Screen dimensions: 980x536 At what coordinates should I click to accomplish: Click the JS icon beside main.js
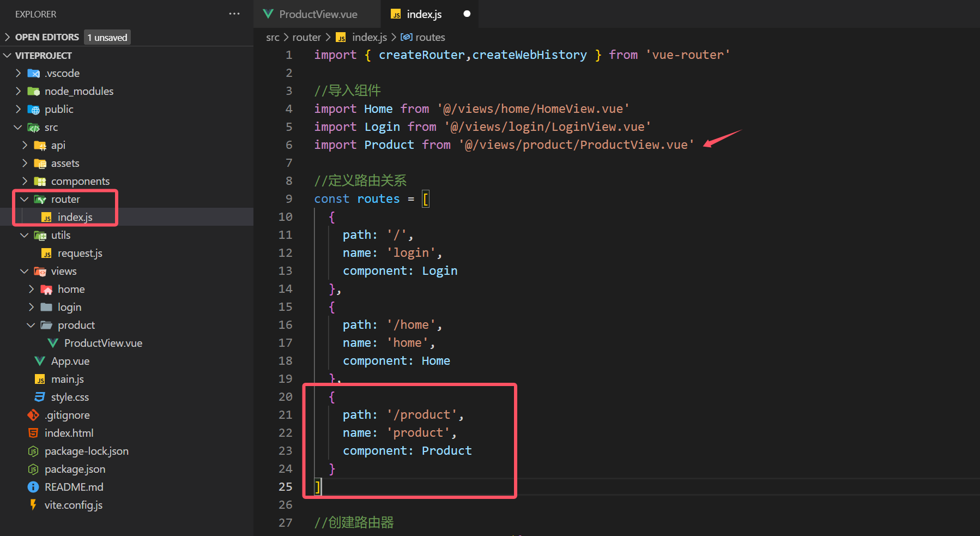40,380
